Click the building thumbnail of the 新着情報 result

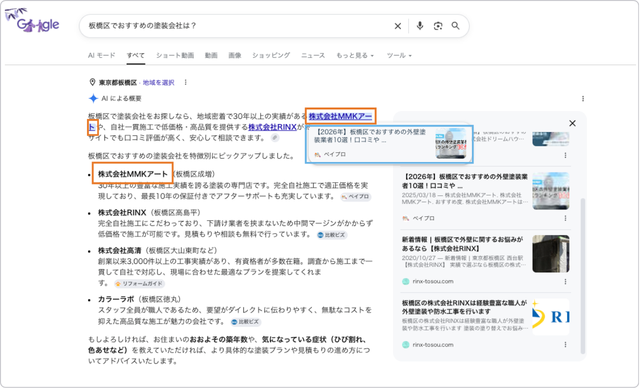pos(551,254)
